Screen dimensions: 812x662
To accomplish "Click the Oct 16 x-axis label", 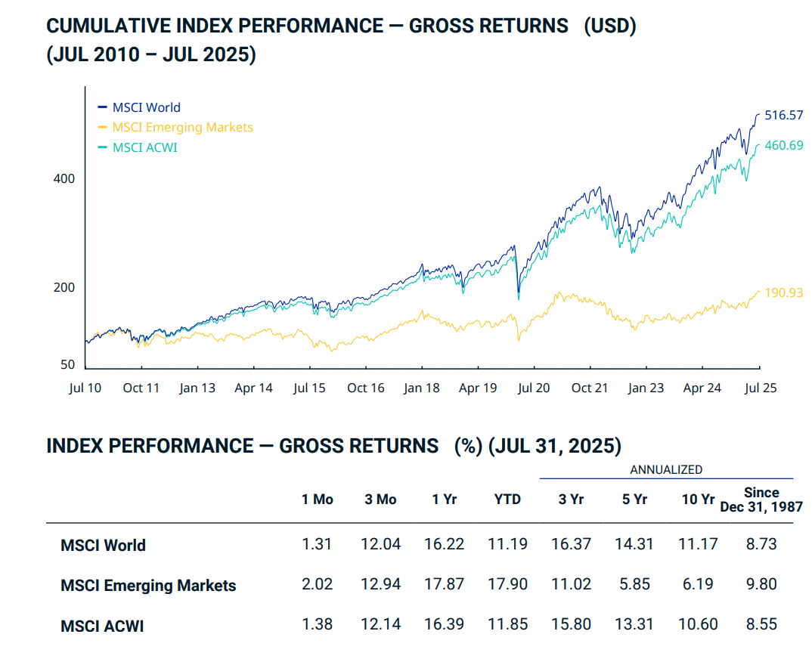I will [366, 388].
